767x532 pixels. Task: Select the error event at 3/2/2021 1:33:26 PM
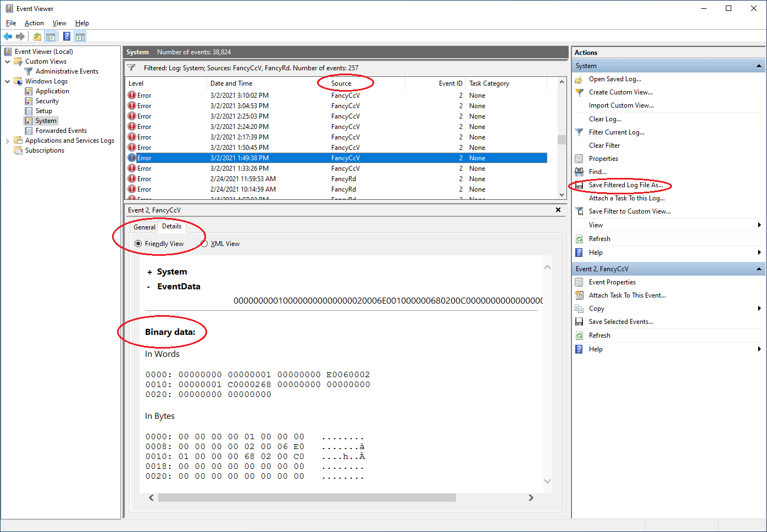pyautogui.click(x=337, y=169)
